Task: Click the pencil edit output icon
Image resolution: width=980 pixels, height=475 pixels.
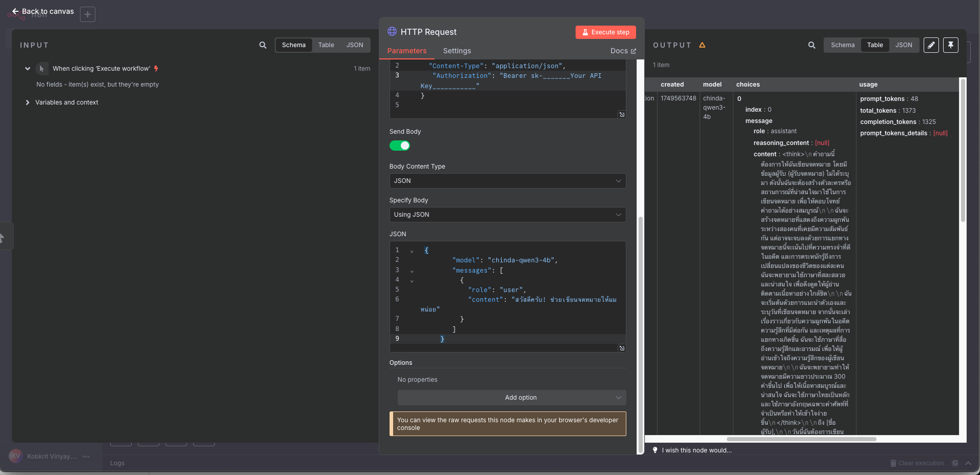Action: pyautogui.click(x=931, y=45)
